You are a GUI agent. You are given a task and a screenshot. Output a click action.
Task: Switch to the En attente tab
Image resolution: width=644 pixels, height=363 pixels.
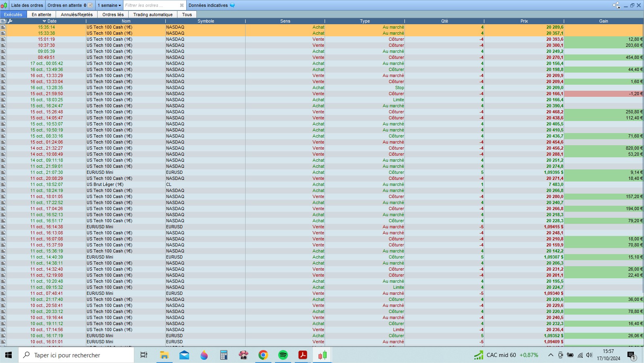tap(42, 15)
